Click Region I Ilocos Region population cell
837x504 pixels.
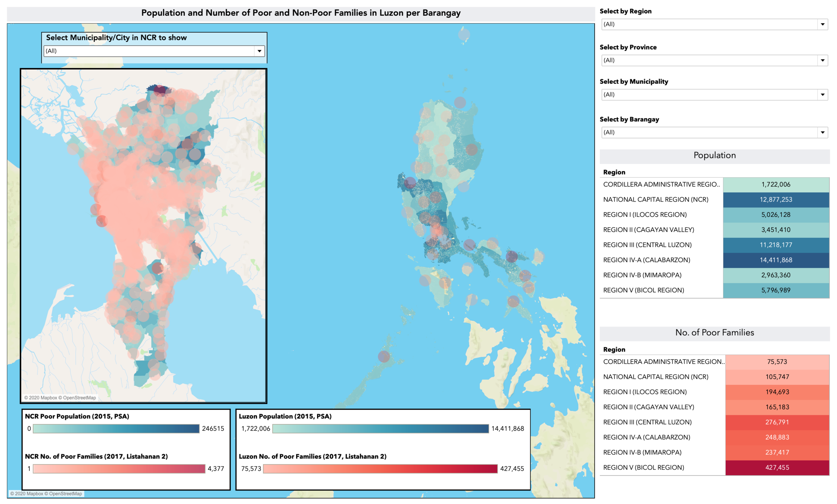pyautogui.click(x=776, y=215)
